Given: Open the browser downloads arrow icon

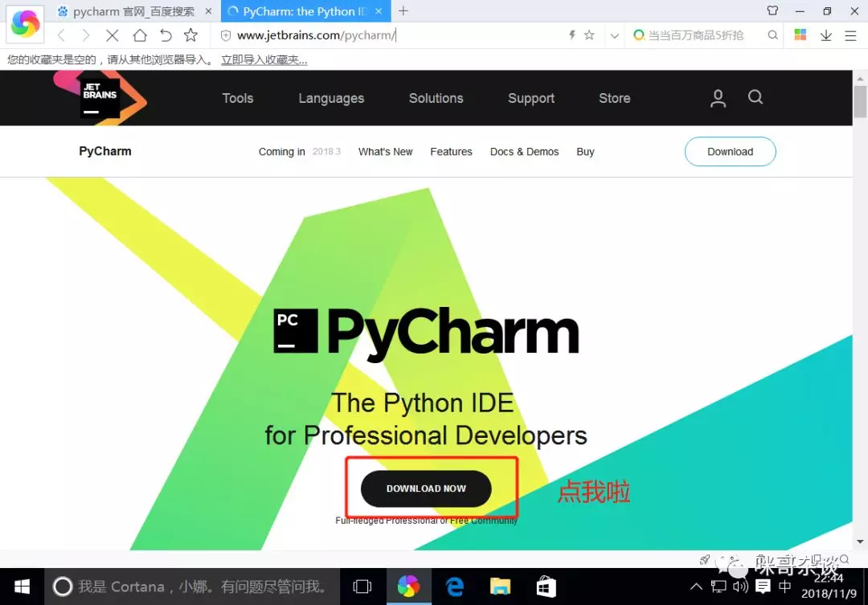Looking at the screenshot, I should [x=826, y=35].
